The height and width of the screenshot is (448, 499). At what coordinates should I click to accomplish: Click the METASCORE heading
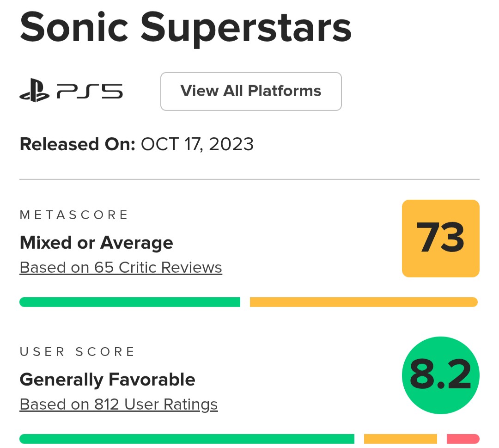[x=74, y=215]
